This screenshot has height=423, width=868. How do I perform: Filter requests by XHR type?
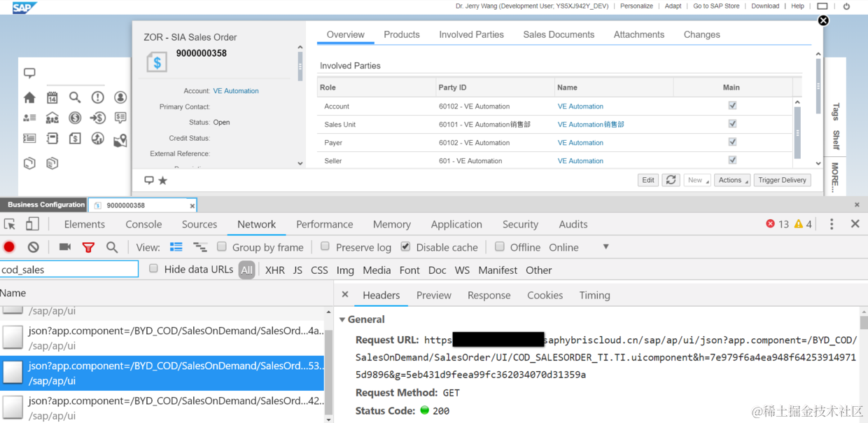click(275, 270)
